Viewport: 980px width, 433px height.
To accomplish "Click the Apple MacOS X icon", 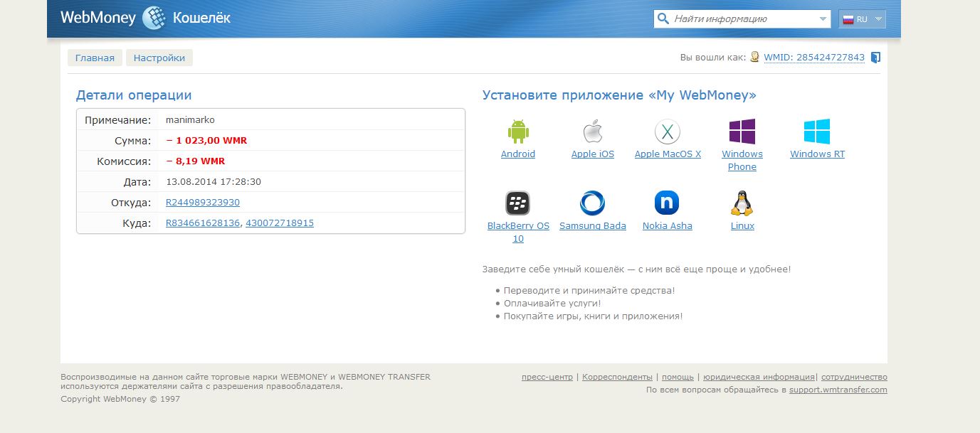I will click(668, 132).
